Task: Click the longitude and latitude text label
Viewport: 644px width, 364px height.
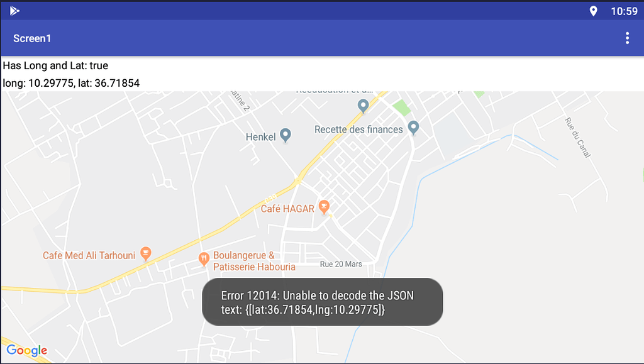Action: [x=71, y=82]
